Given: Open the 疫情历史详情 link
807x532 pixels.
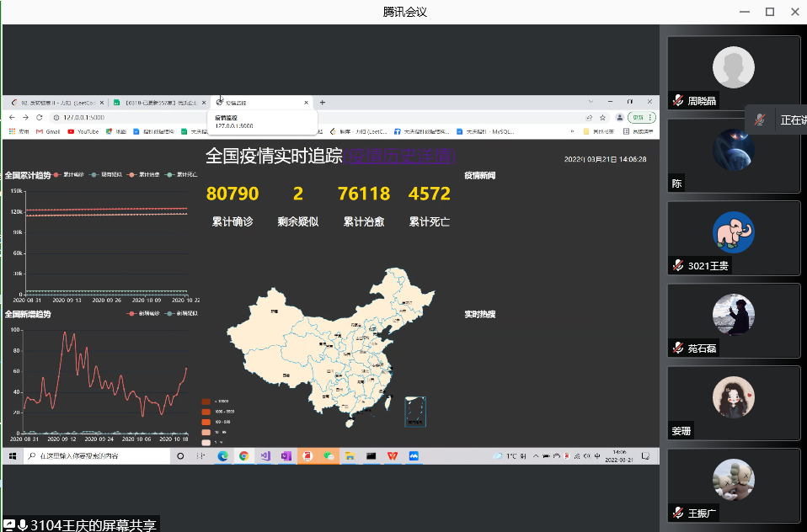Looking at the screenshot, I should tap(399, 156).
